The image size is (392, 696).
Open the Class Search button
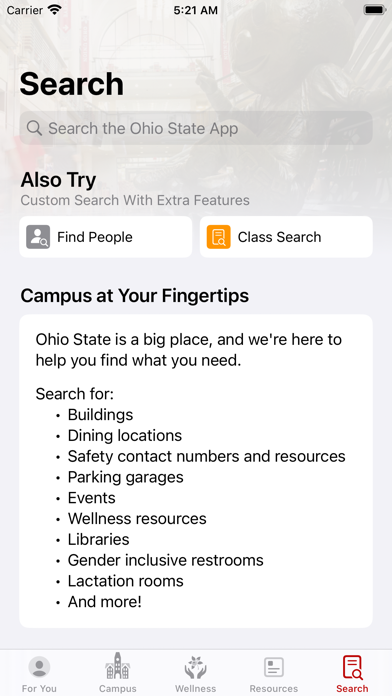click(x=286, y=237)
